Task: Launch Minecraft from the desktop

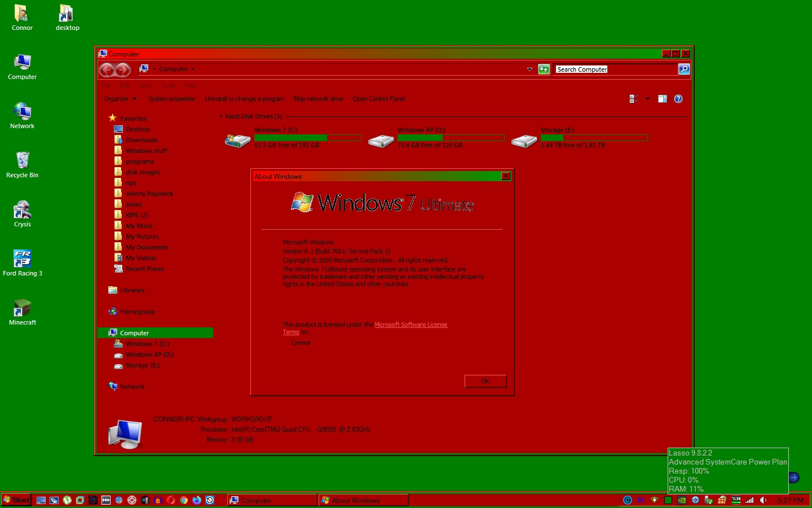Action: pos(23,313)
